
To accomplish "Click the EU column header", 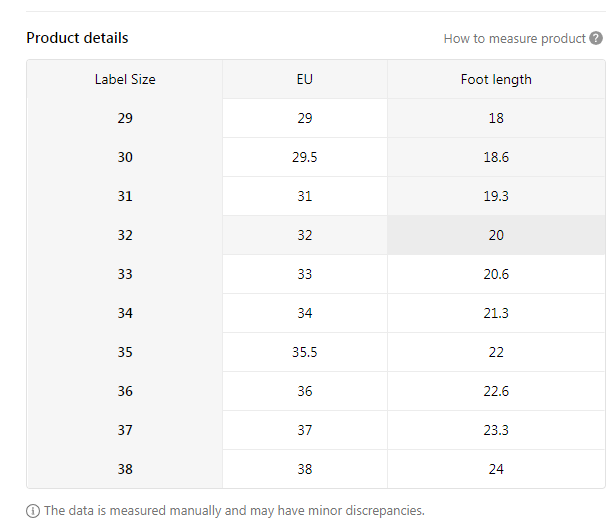I will tap(305, 79).
